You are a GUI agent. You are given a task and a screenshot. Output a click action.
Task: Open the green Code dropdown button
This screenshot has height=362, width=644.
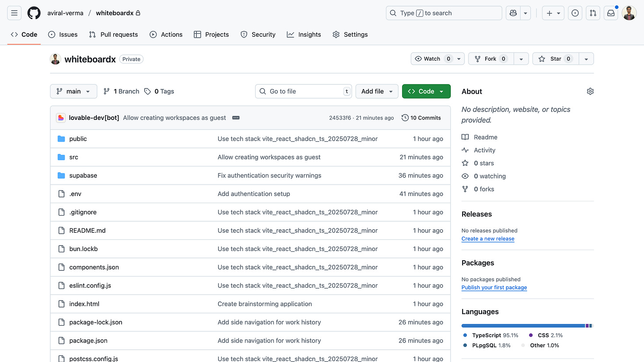point(426,91)
